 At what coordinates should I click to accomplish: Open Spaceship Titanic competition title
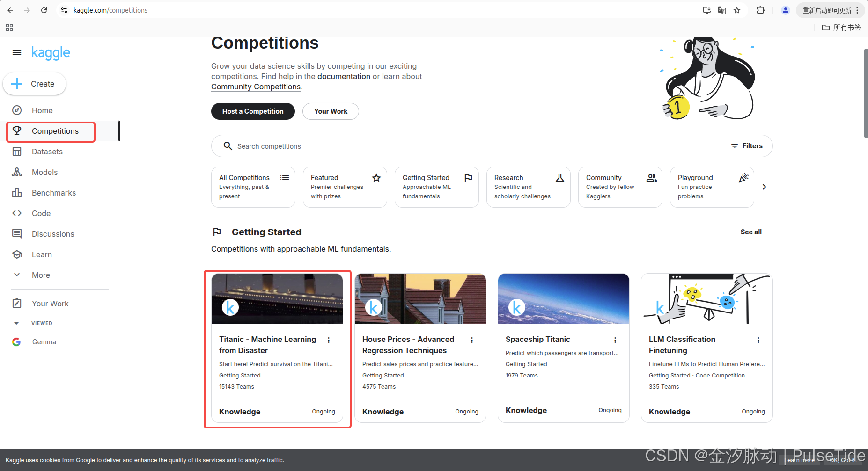[x=538, y=339]
